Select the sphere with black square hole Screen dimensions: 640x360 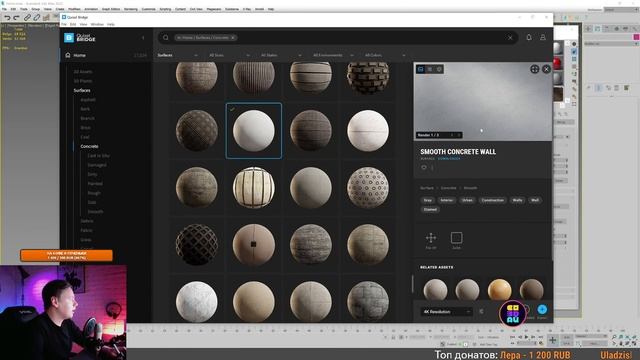coord(253,244)
